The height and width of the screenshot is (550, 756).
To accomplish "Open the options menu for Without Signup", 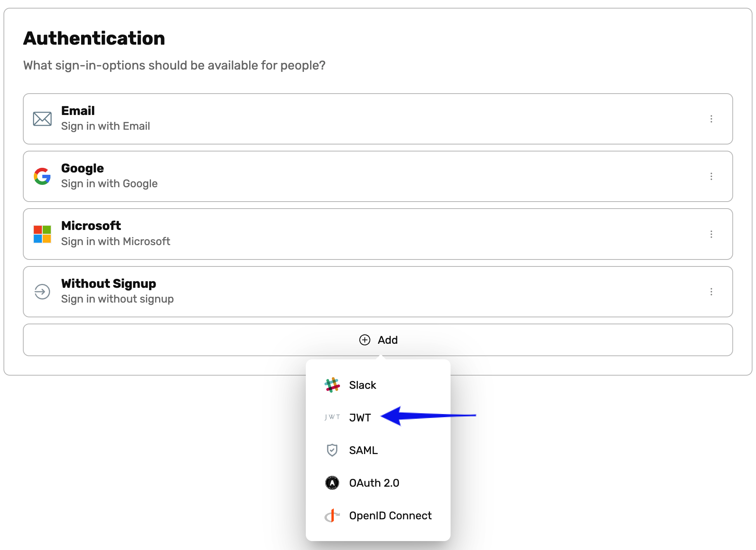I will click(x=711, y=292).
